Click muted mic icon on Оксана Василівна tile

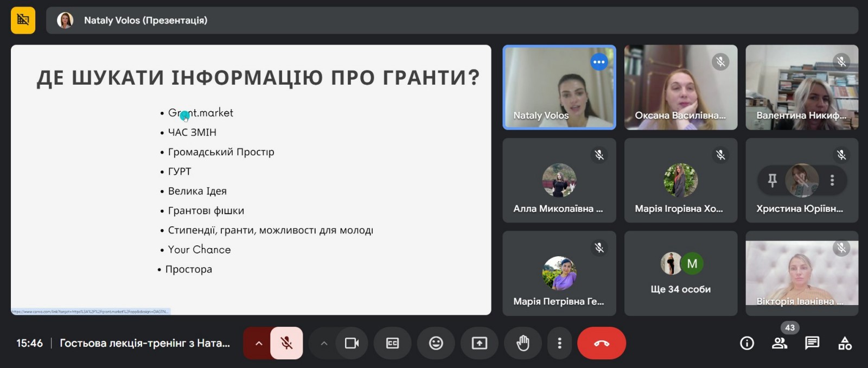pyautogui.click(x=720, y=62)
